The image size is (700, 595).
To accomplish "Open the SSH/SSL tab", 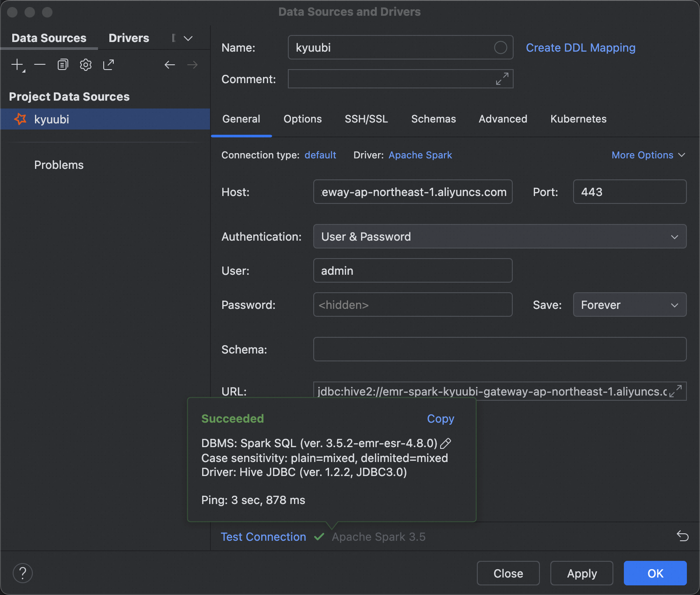I will click(x=366, y=119).
